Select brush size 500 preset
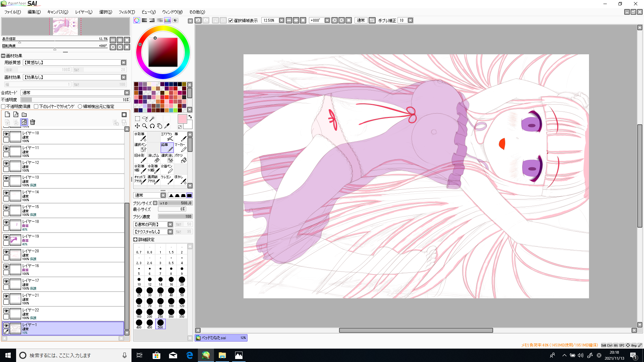The image size is (644, 362). [x=160, y=324]
